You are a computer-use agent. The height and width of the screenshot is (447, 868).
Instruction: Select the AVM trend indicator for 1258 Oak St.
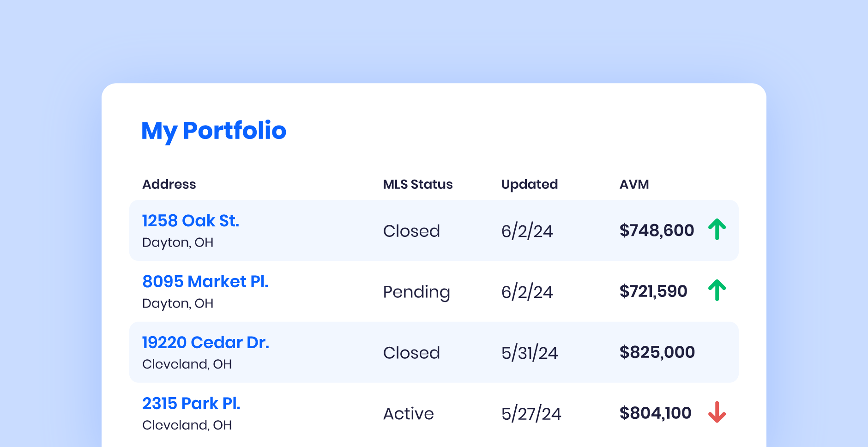(x=717, y=230)
